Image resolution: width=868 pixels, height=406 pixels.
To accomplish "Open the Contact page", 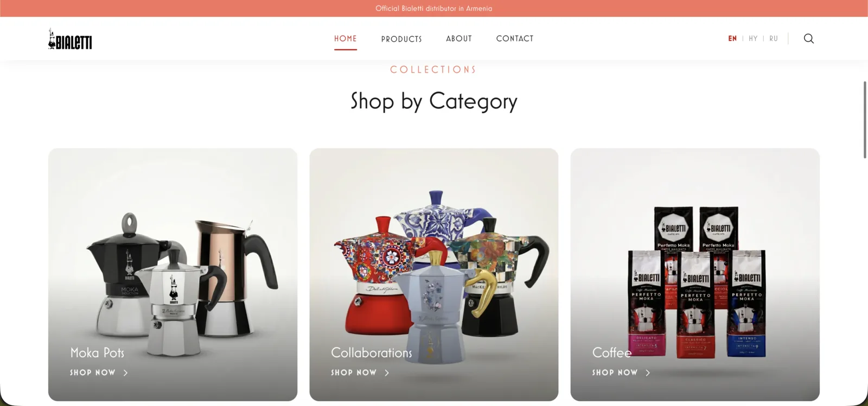I will tap(515, 38).
